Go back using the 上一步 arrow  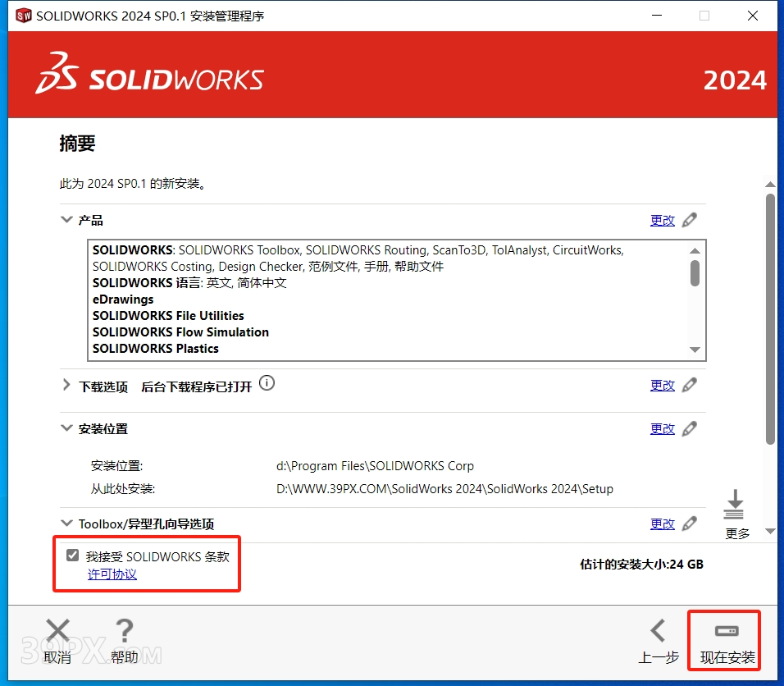658,631
